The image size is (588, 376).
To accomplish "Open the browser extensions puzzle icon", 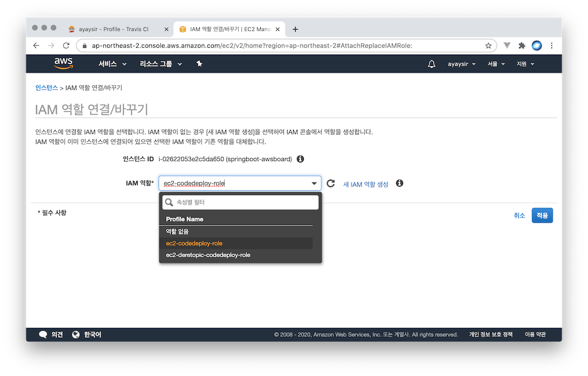I will click(x=521, y=46).
